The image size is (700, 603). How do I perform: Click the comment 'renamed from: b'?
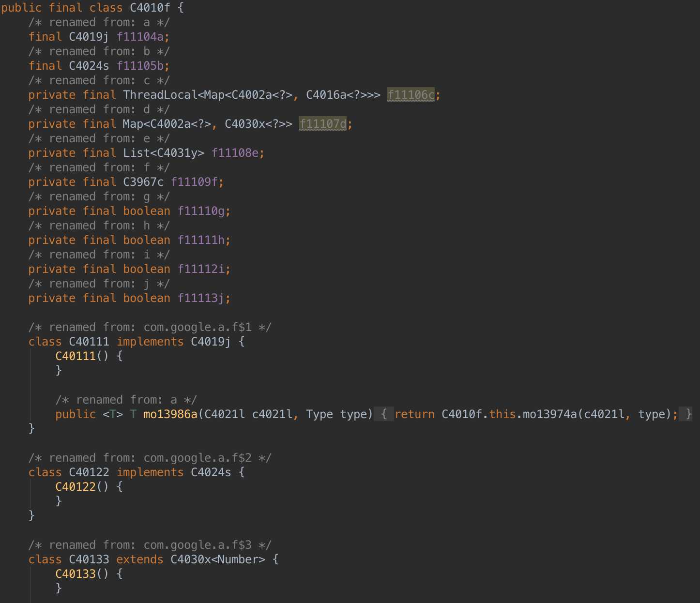click(99, 51)
